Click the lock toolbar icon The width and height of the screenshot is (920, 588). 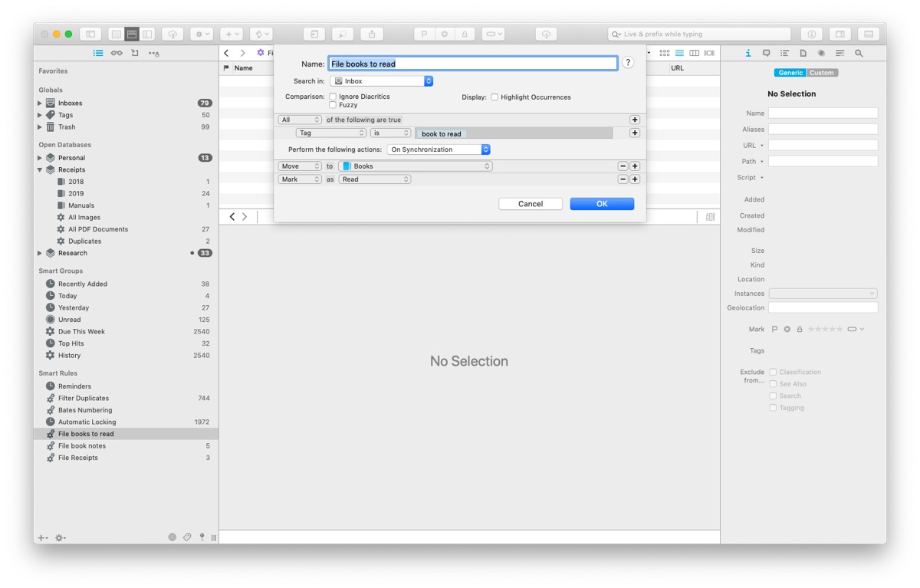click(465, 34)
